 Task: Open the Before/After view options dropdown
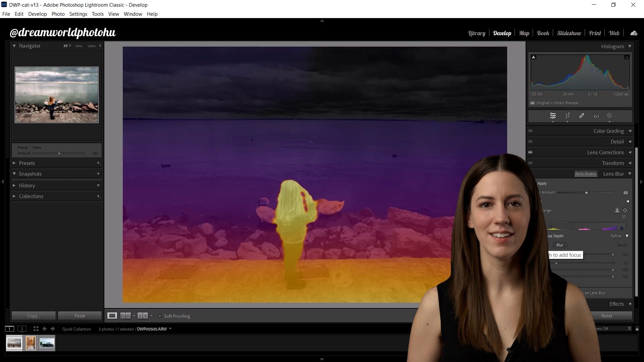(151, 316)
